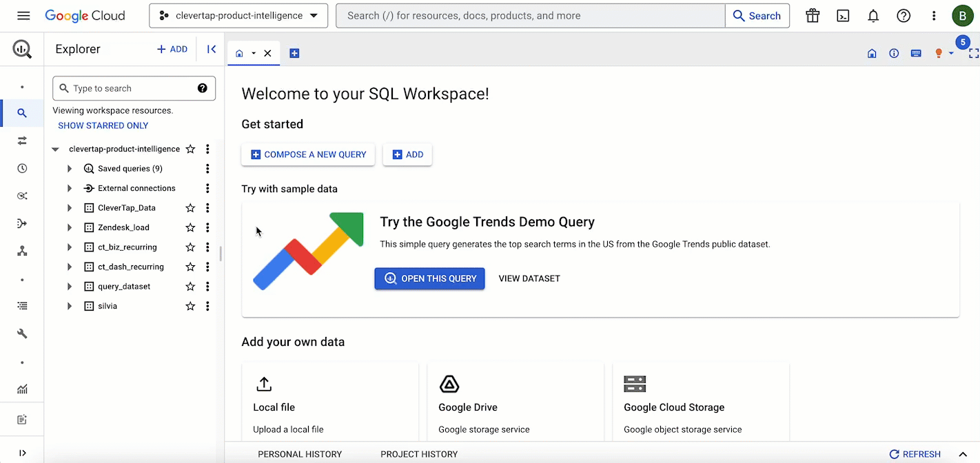Star the CleverTap_Data dataset

click(191, 207)
